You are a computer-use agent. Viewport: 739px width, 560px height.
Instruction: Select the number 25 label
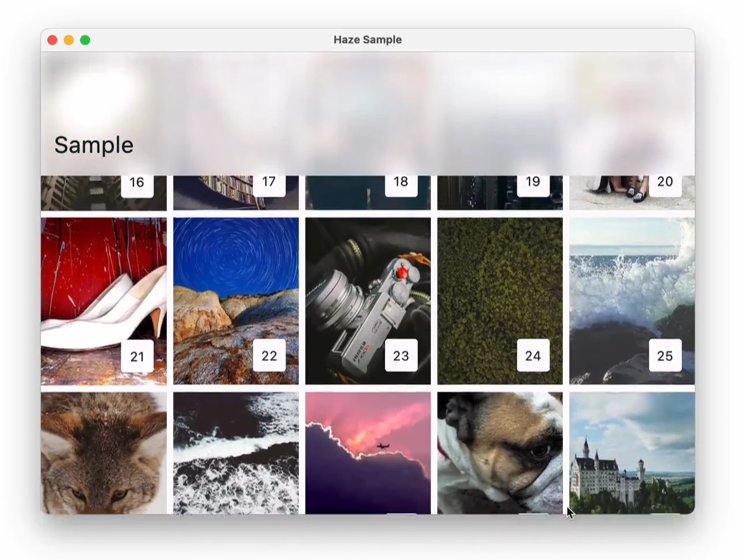tap(665, 356)
